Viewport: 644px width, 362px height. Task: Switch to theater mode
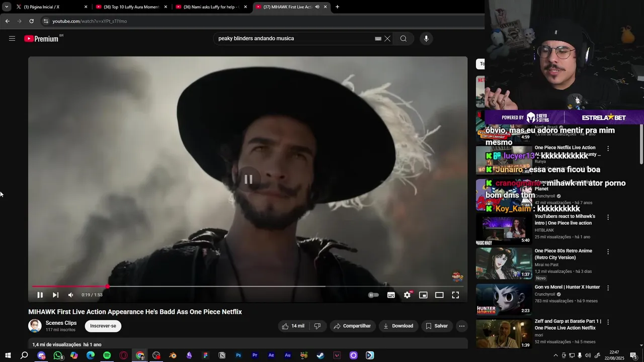(439, 295)
